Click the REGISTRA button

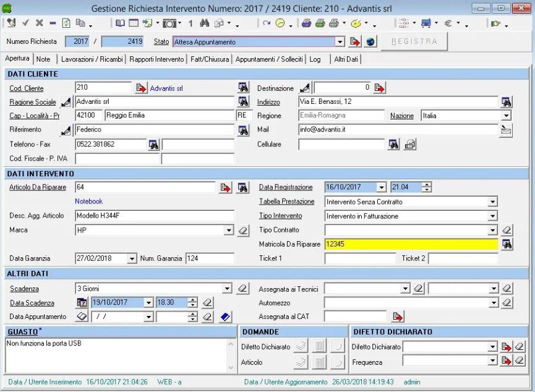point(414,41)
